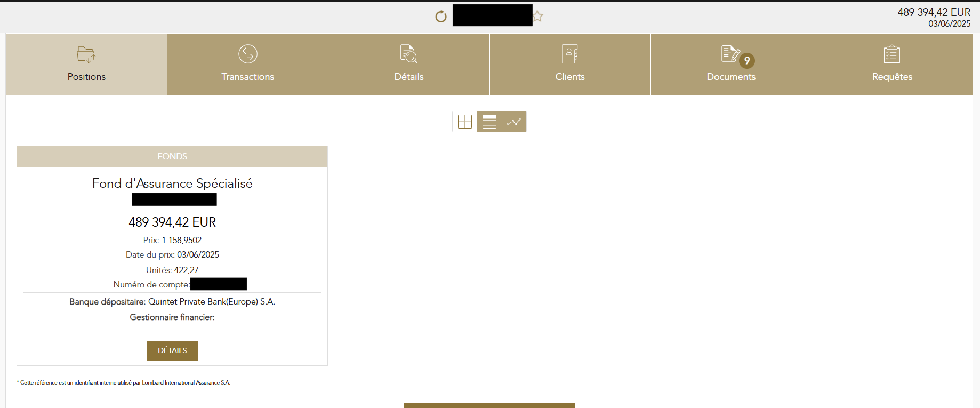Click the Documents pen and paper icon
Viewport: 980px width, 408px height.
coord(730,53)
